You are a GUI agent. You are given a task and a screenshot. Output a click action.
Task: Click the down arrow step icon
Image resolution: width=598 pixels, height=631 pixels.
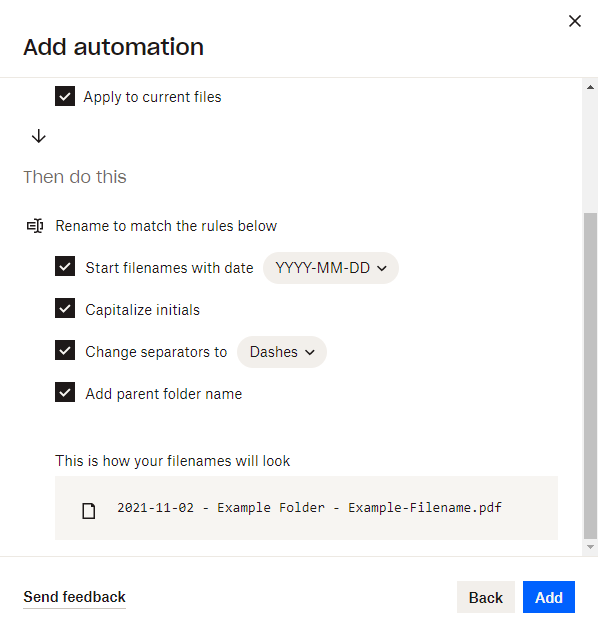click(39, 136)
